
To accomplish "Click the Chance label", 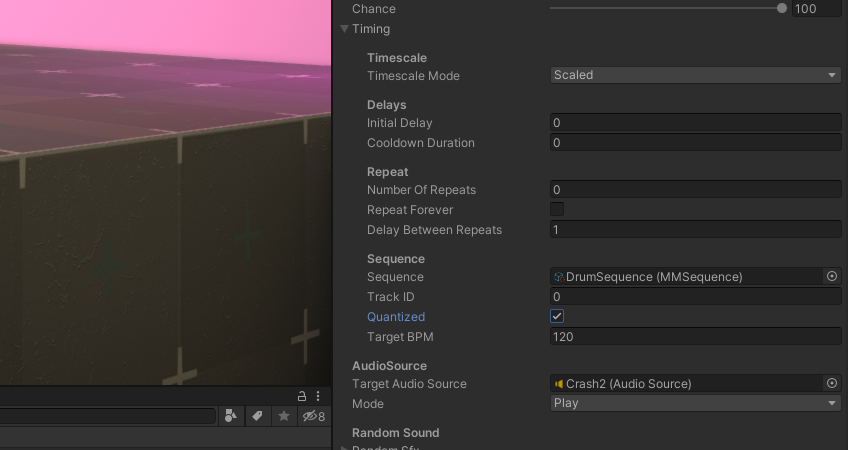I will [374, 9].
